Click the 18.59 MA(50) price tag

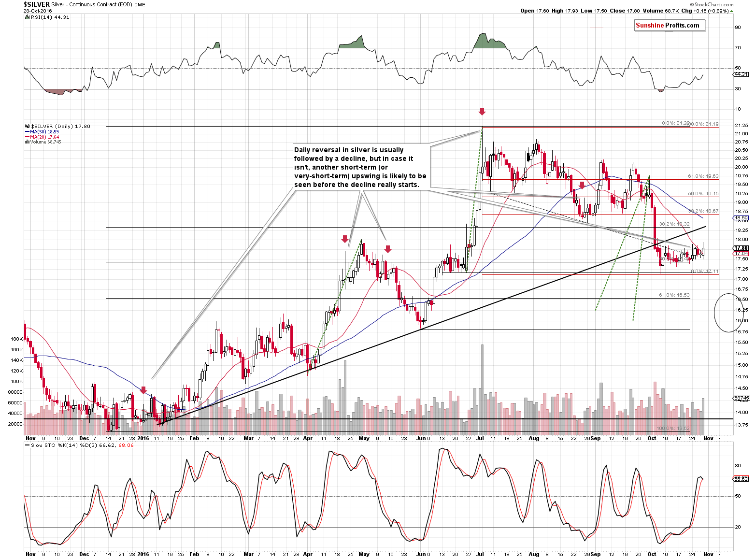coord(742,218)
